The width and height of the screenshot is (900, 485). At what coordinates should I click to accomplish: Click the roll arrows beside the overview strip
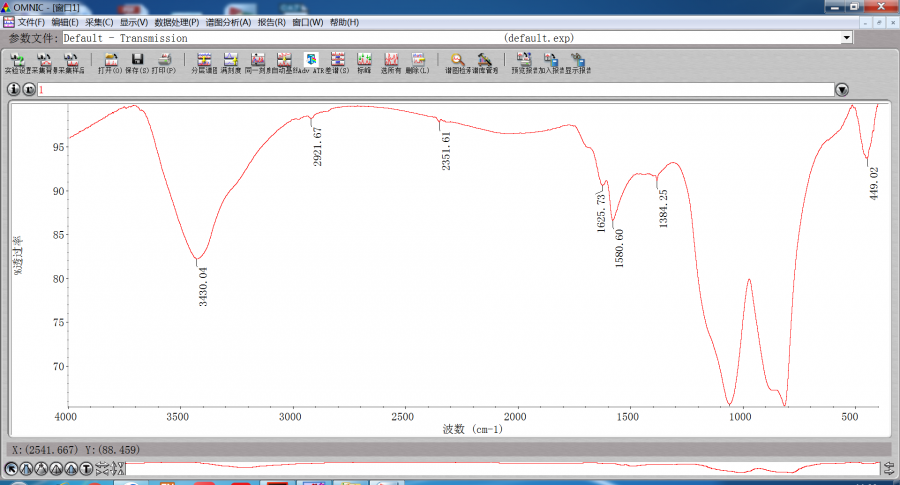[x=889, y=469]
